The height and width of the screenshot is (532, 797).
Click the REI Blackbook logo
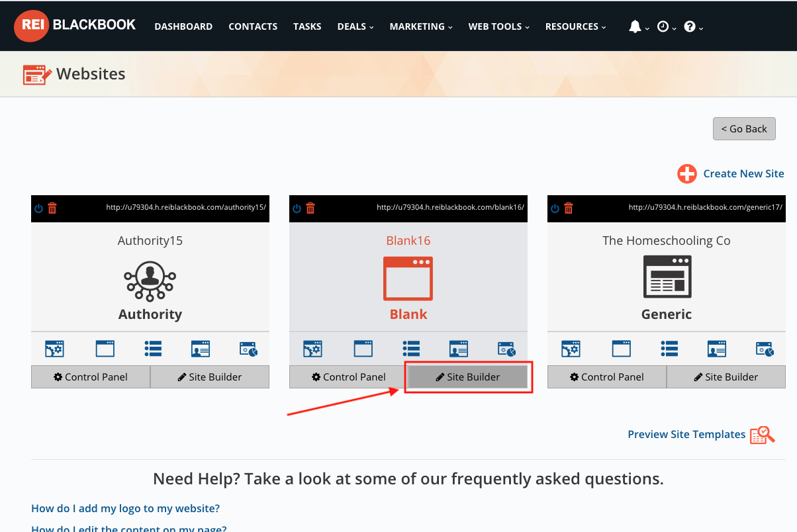75,26
